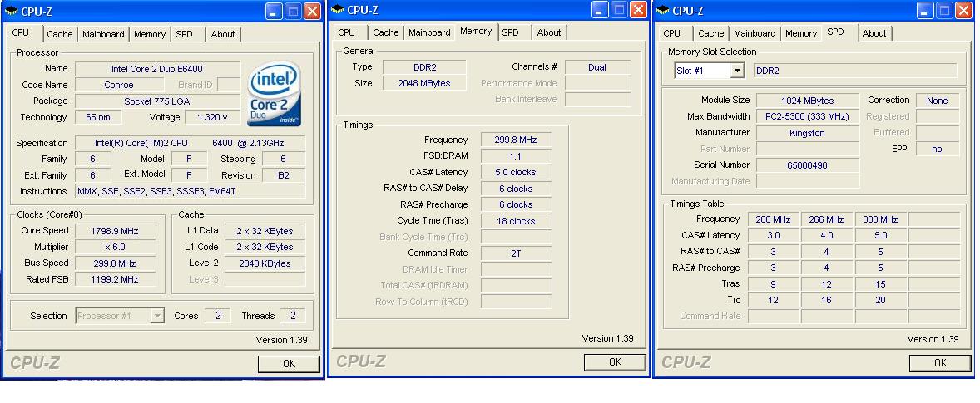Screen dimensions: 980x403
Task: Open the CPU tab in the right CPU-Z window
Action: 672,33
